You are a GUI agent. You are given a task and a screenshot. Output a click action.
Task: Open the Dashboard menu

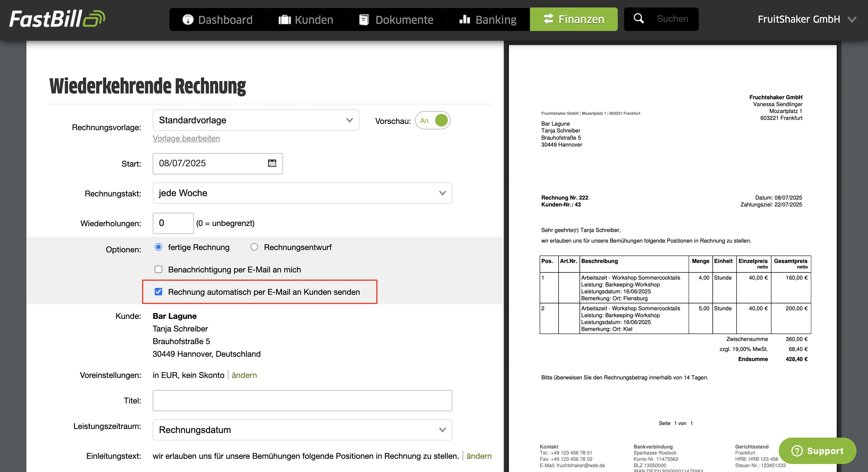point(218,19)
